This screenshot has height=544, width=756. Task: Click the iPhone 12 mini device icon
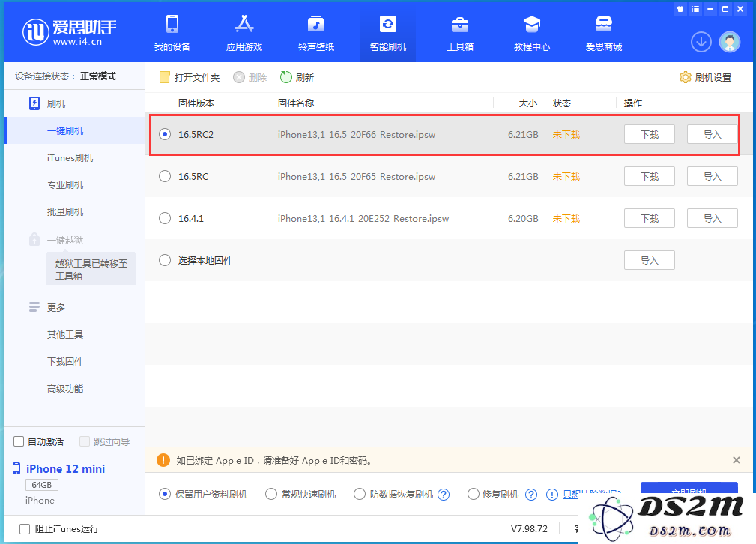pyautogui.click(x=16, y=468)
